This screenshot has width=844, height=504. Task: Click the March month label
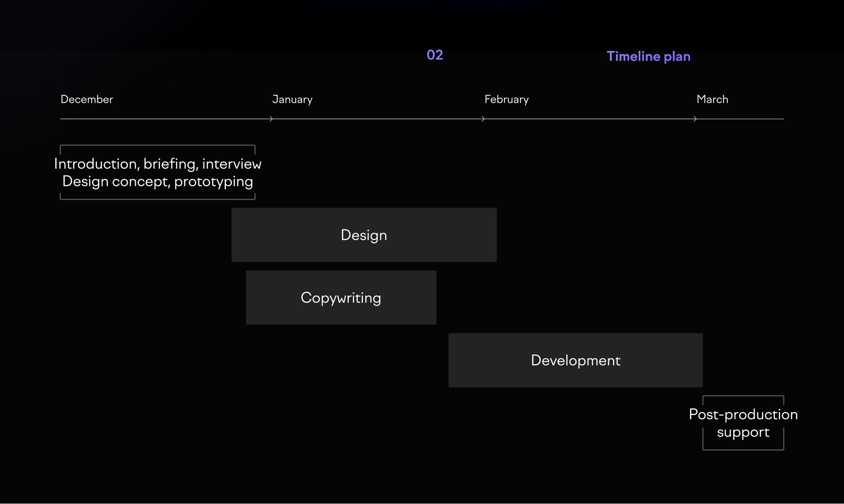(712, 99)
